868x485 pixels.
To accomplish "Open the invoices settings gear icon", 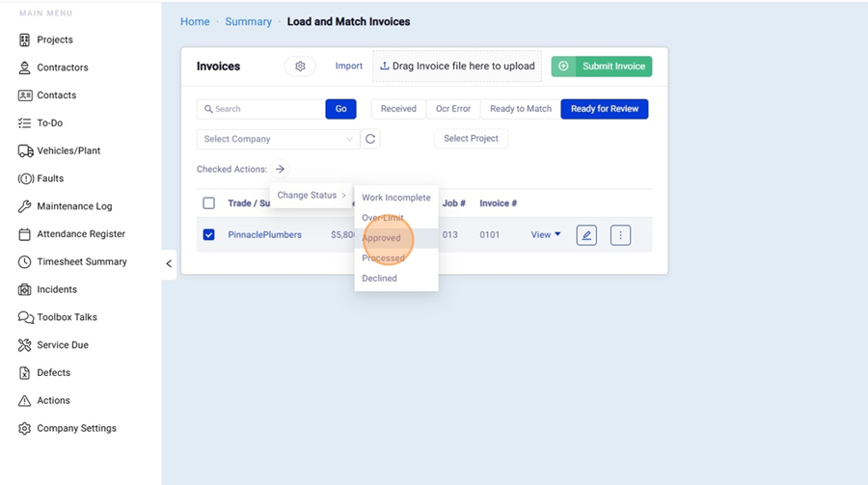I will (300, 67).
